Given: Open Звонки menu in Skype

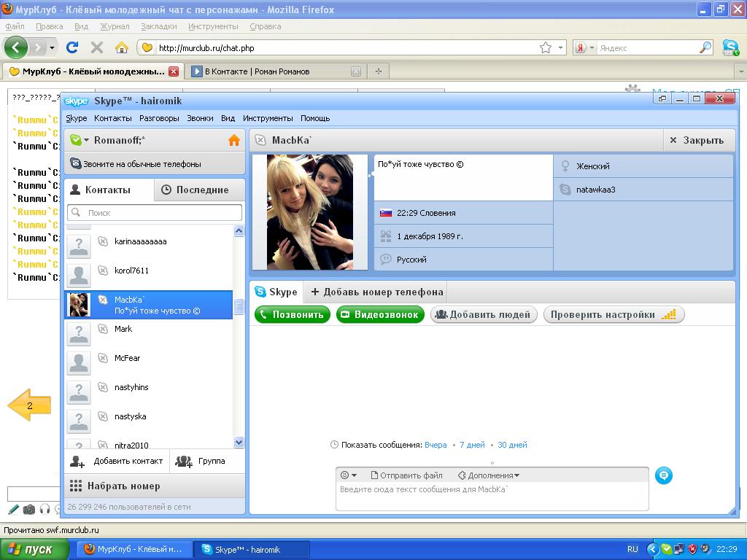Looking at the screenshot, I should (x=200, y=118).
